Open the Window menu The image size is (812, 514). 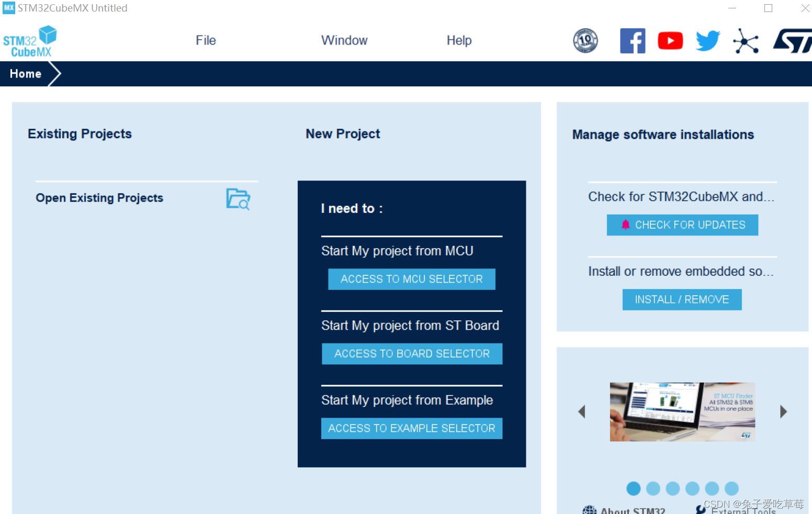[344, 40]
